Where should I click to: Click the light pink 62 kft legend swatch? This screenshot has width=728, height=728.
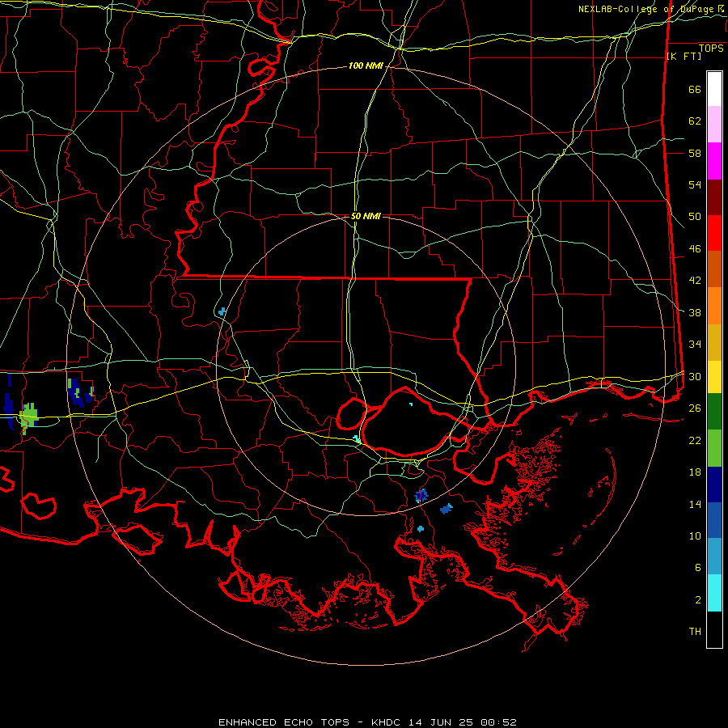tap(714, 125)
